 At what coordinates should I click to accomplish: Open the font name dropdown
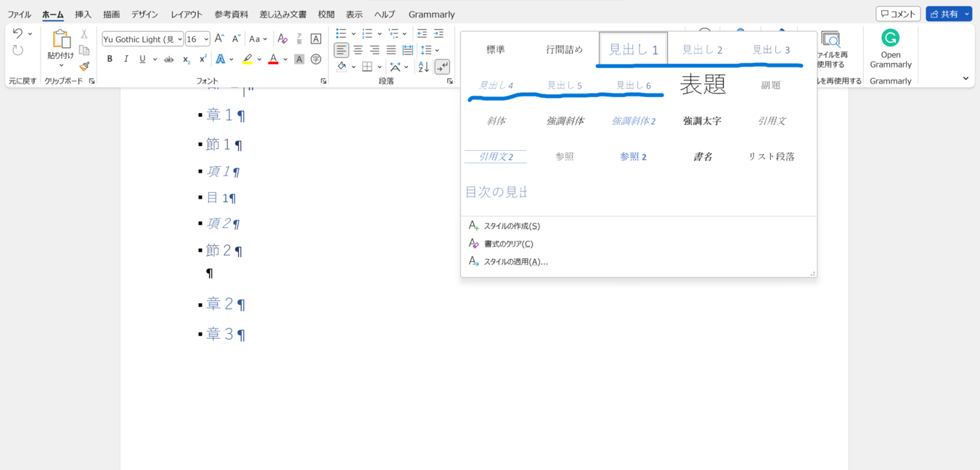pos(179,39)
